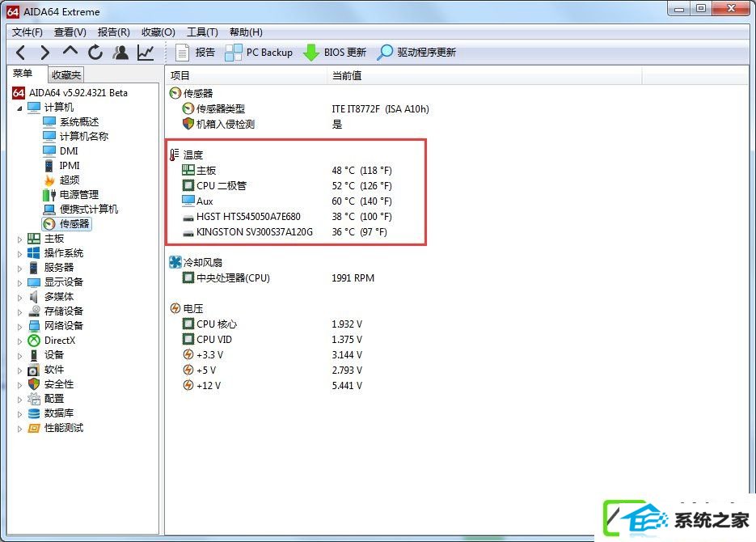Expand the DirectX tree node

(x=19, y=341)
